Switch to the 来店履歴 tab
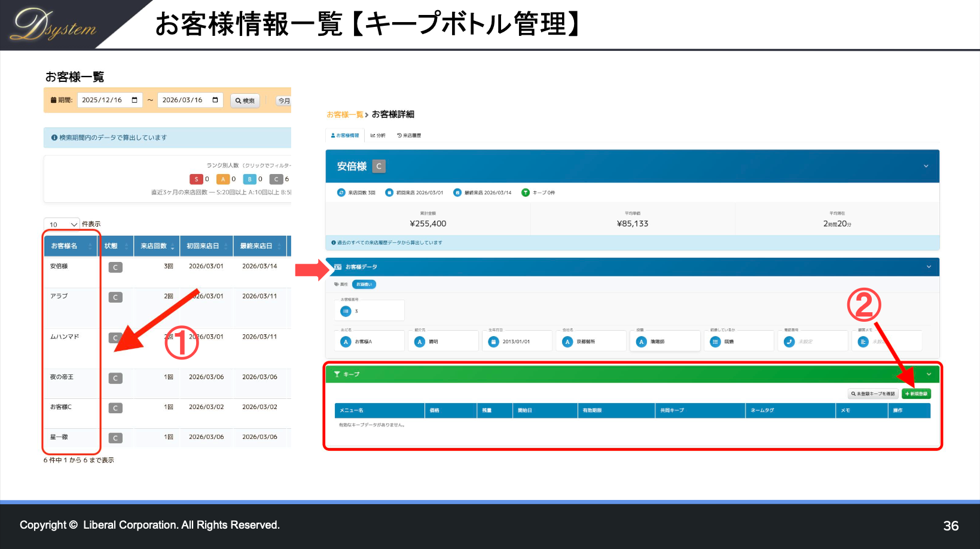 click(409, 135)
